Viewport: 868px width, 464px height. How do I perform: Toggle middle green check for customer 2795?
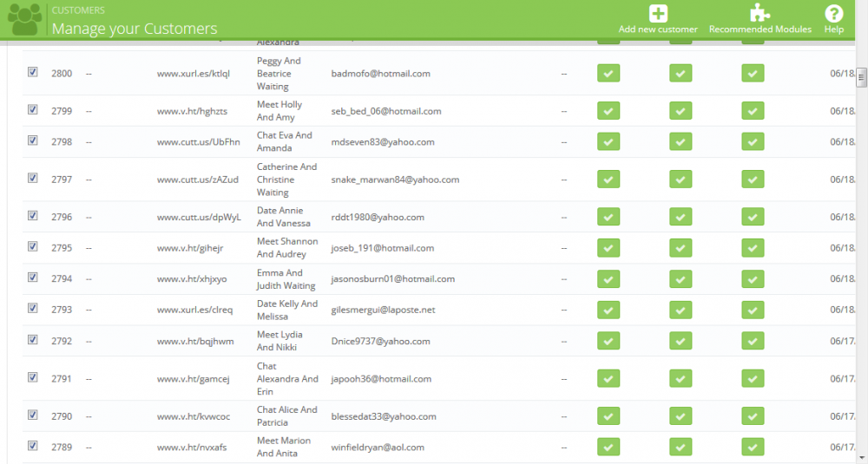681,248
